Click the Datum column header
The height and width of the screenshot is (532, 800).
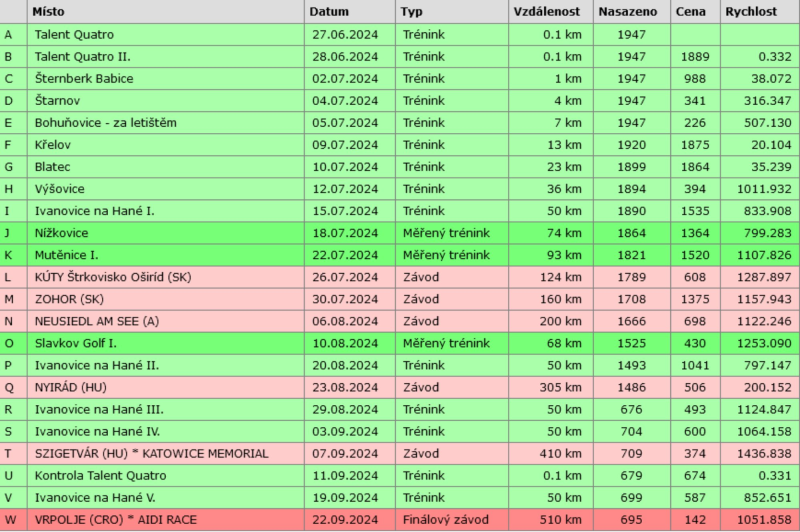coord(329,12)
